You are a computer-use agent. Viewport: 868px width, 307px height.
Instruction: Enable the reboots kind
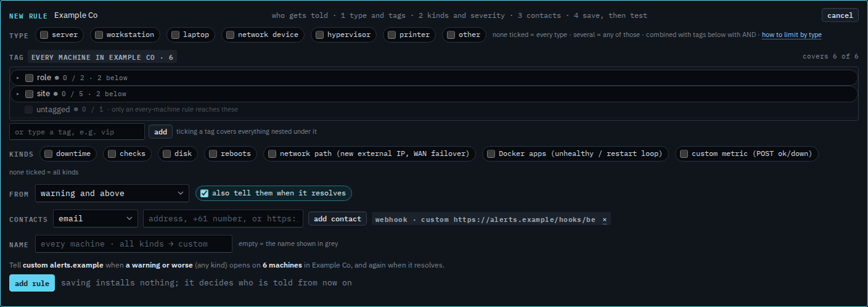pyautogui.click(x=213, y=153)
